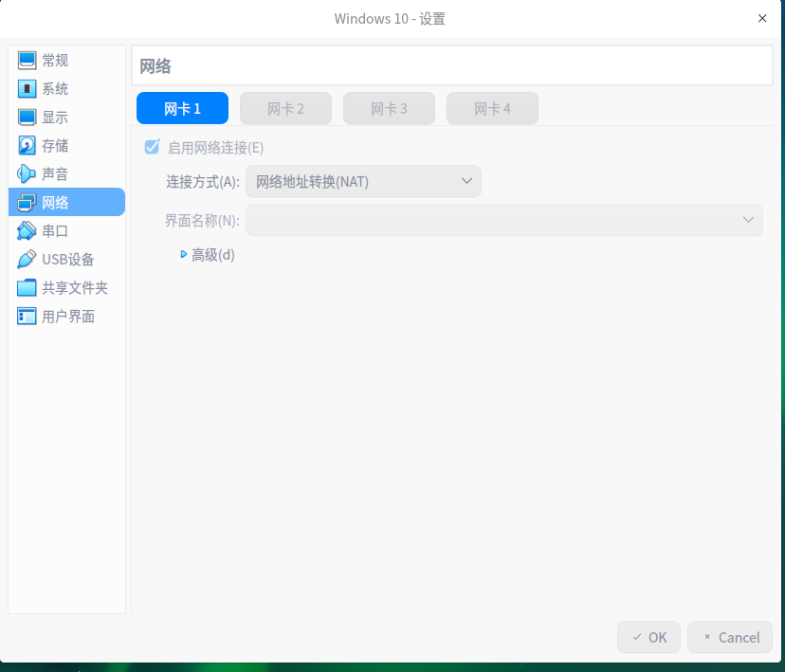The width and height of the screenshot is (785, 672).
Task: Open the USB设备 plug icon
Action: point(27,259)
